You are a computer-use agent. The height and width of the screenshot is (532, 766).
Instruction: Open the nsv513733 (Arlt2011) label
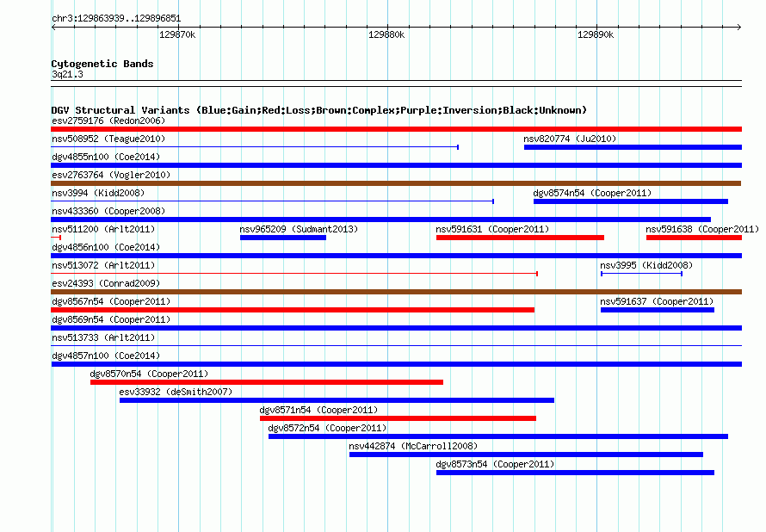coord(103,337)
